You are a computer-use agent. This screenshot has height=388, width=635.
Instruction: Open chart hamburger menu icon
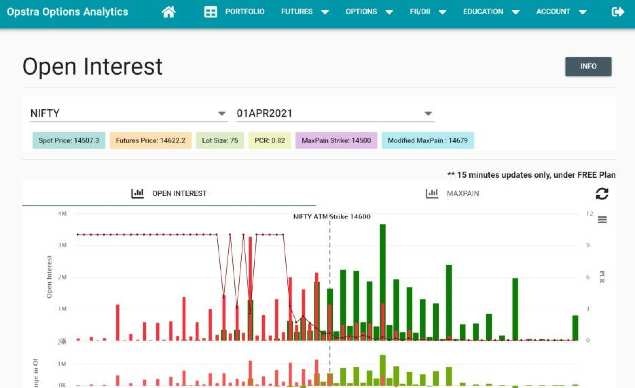click(x=602, y=220)
